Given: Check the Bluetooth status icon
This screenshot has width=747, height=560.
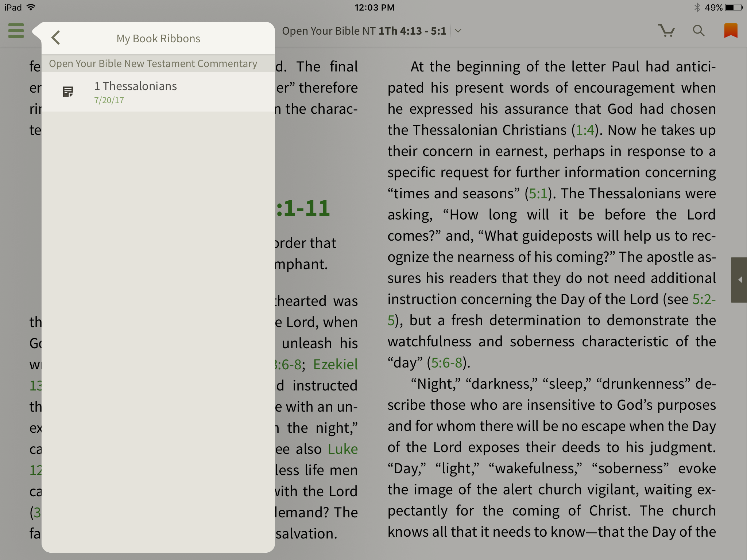Looking at the screenshot, I should pos(697,7).
